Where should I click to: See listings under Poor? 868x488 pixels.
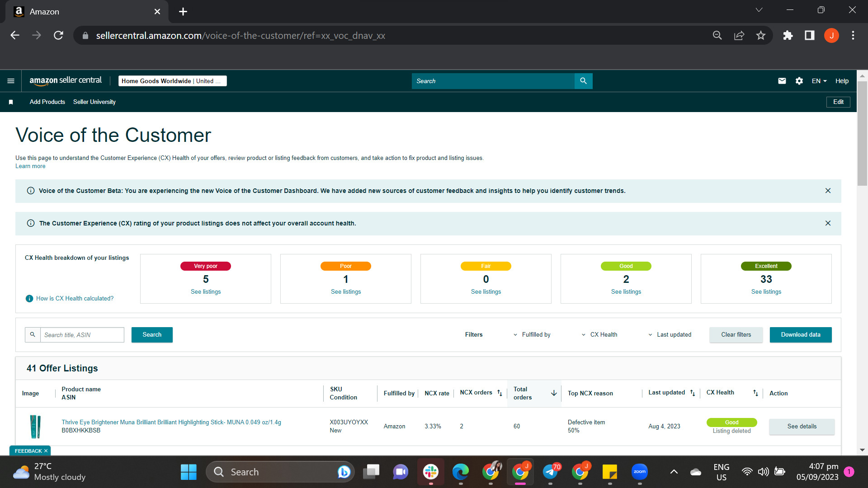tap(346, 292)
